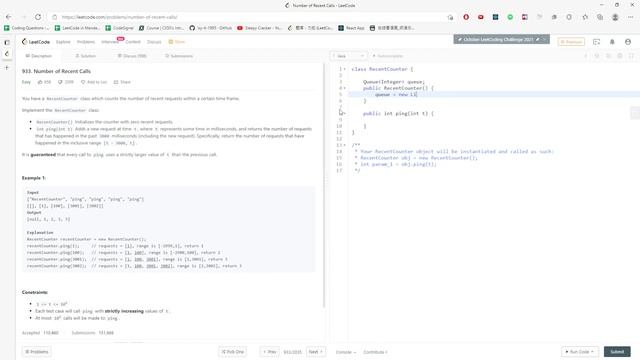The image size is (640, 360).
Task: Open the CodeSignal bookmark
Action: 119,28
